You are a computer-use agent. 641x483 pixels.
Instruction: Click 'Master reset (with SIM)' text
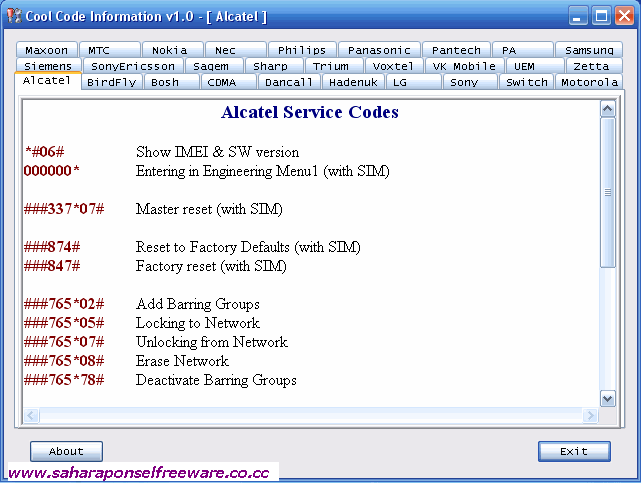[x=209, y=209]
